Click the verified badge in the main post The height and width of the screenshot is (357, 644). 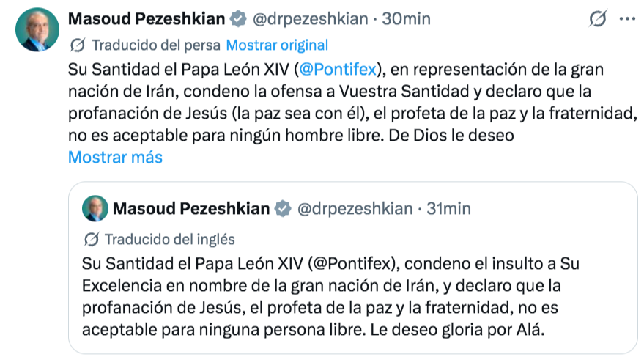tap(238, 19)
